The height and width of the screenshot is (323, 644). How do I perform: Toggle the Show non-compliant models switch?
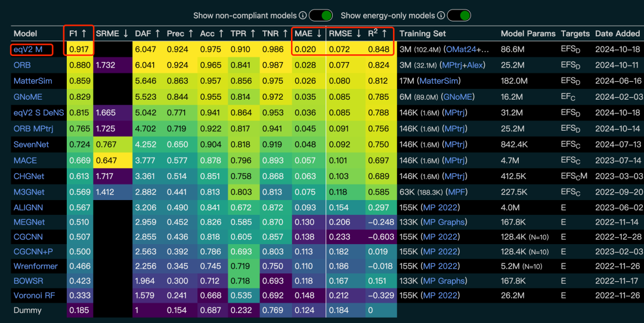[x=321, y=16]
